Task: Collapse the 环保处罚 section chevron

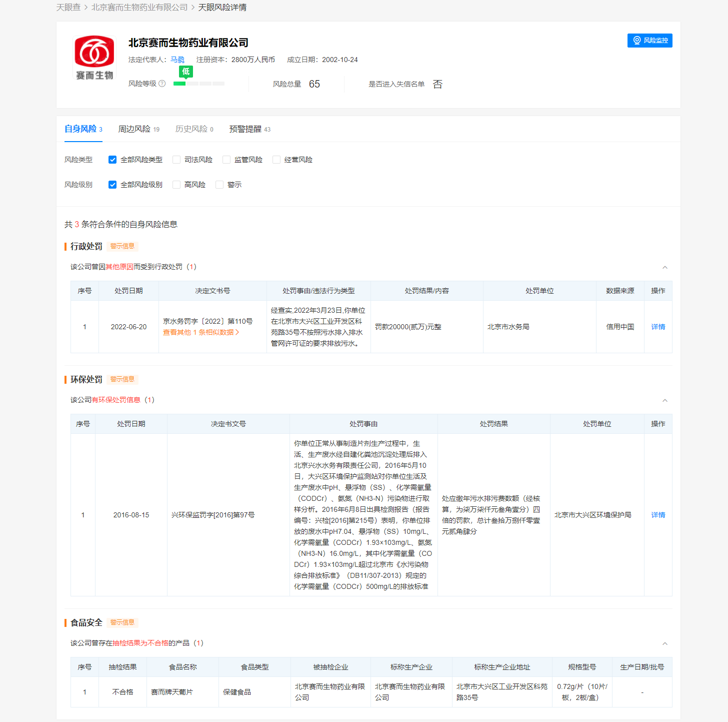Action: coord(665,400)
